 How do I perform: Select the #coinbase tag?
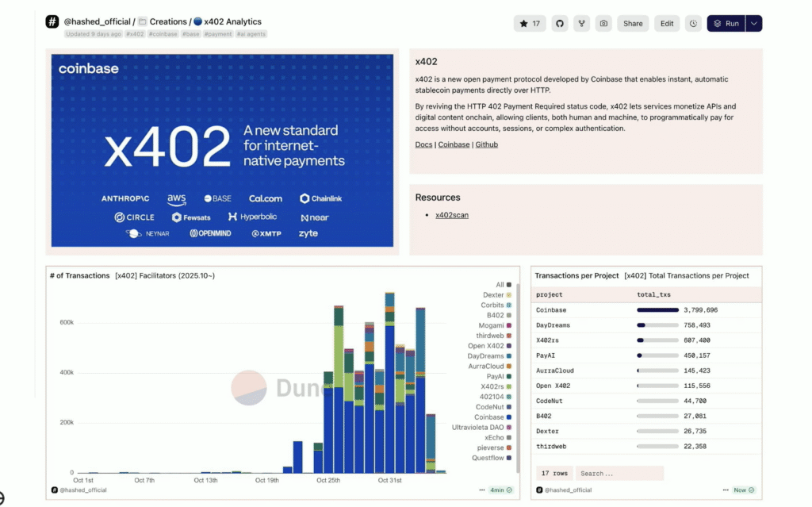coord(163,35)
